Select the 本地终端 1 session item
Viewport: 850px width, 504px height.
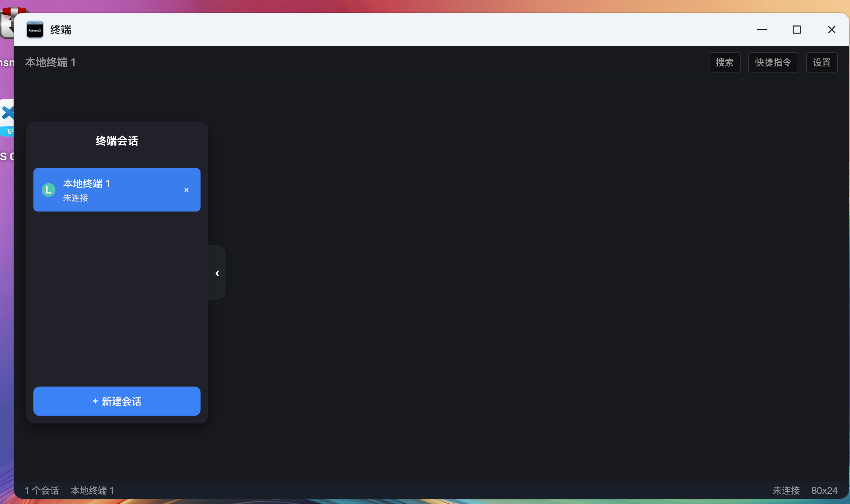[x=117, y=190]
